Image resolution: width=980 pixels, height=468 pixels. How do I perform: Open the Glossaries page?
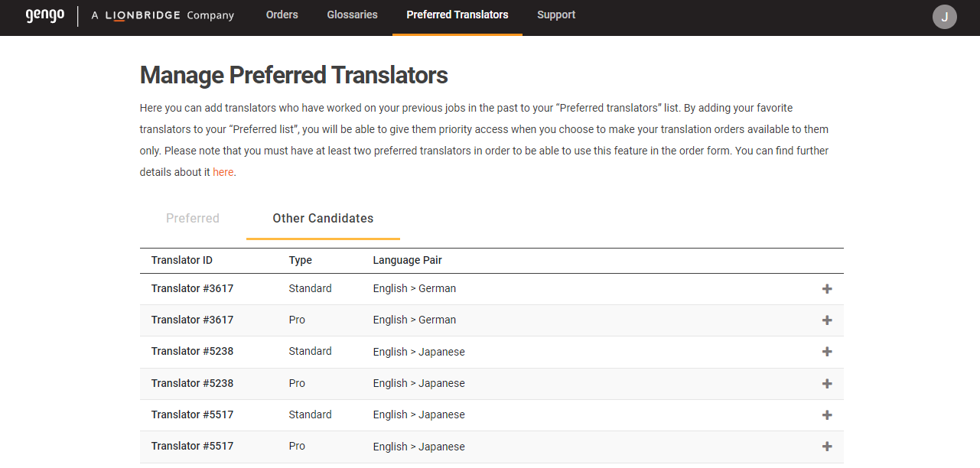tap(352, 15)
